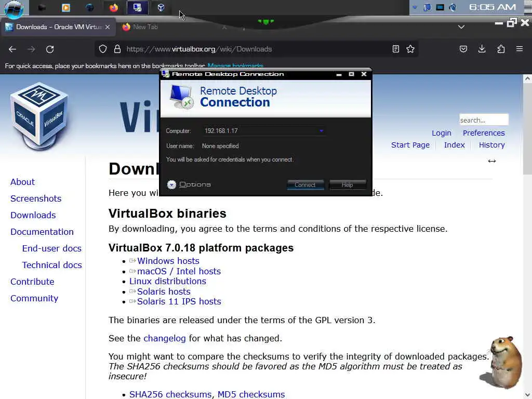Open the VirtualBox cube icon in the taskbar
This screenshot has width=532, height=399.
161,7
